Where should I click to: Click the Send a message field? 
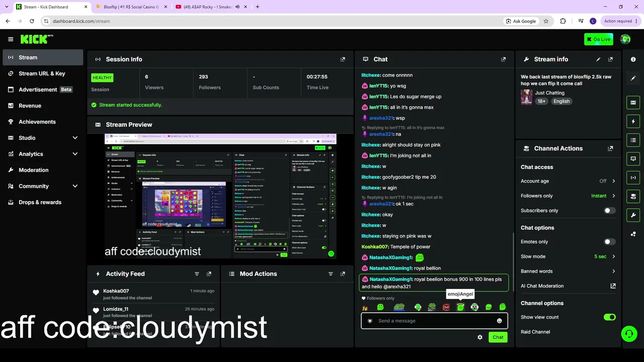coord(434,321)
